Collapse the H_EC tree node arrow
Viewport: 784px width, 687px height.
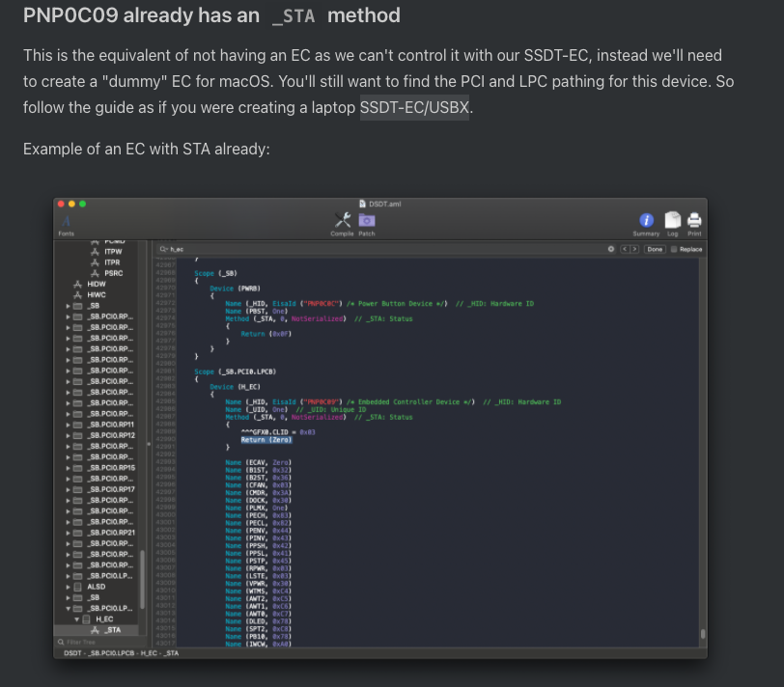click(77, 619)
